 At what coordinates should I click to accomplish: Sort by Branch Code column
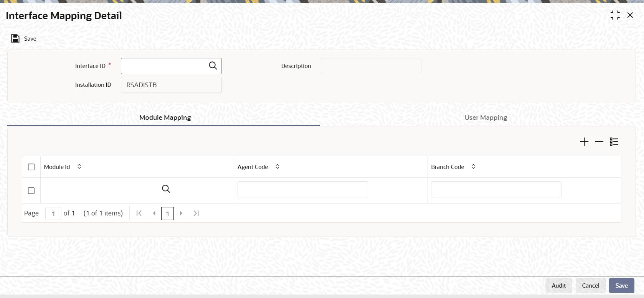[473, 167]
